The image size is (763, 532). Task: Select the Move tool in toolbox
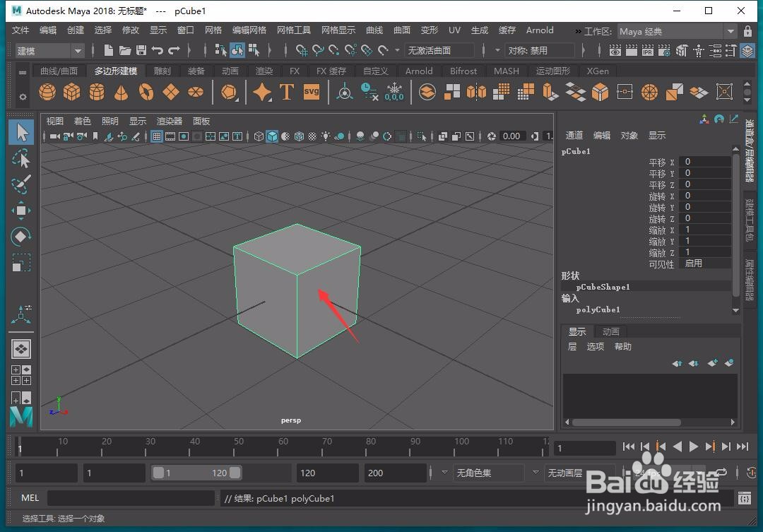click(21, 211)
